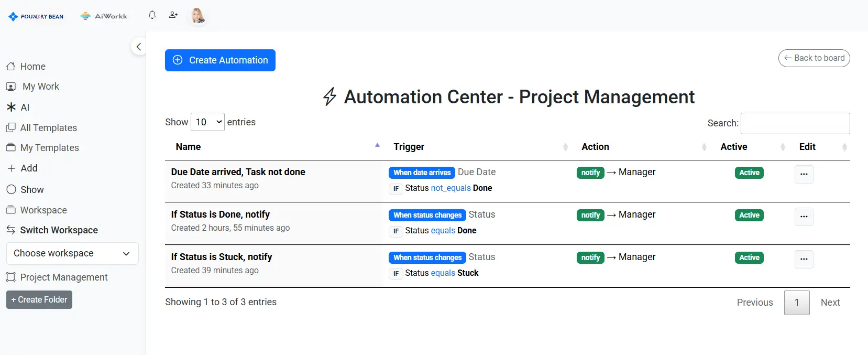Image resolution: width=868 pixels, height=355 pixels.
Task: Click 'If Status is Done, notify' name
Action: pos(220,214)
